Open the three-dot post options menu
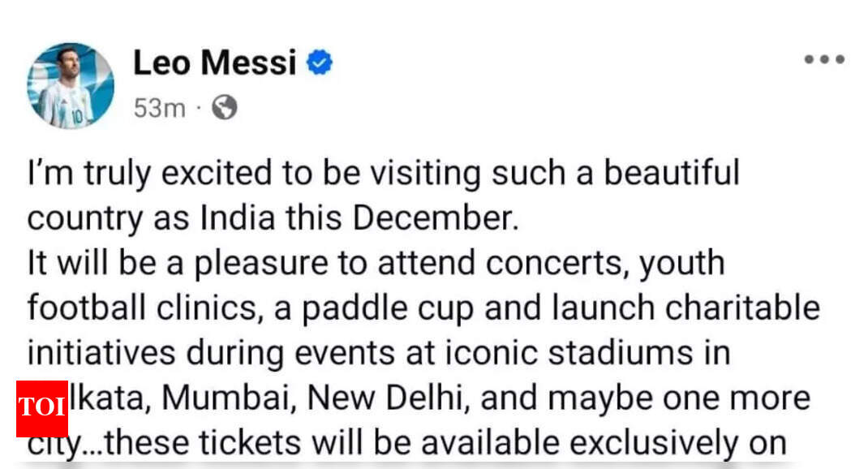Viewport: 868px width, 469px height. point(824,59)
